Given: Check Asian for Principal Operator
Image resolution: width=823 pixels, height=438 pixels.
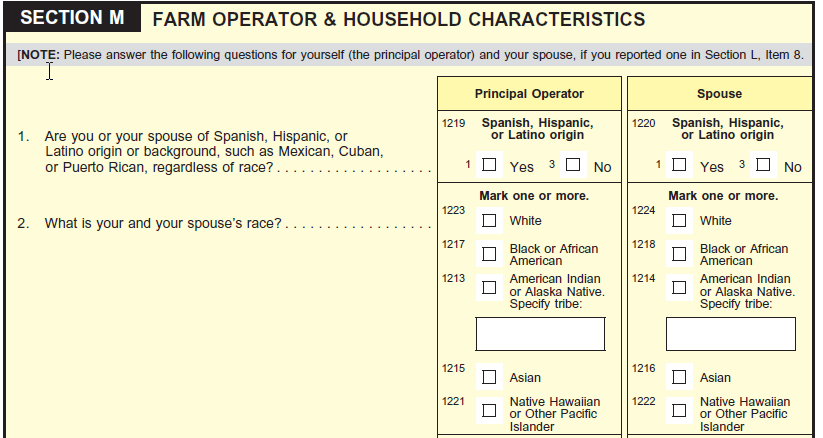Looking at the screenshot, I should pyautogui.click(x=489, y=377).
